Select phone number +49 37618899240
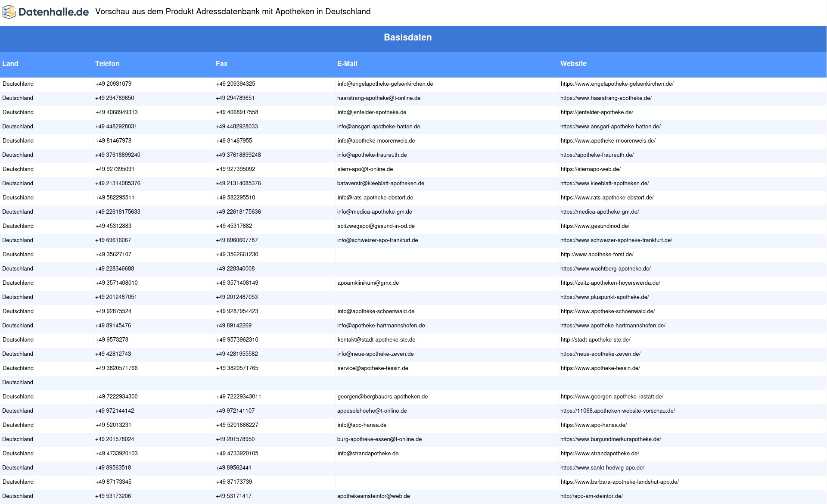This screenshot has height=504, width=827. point(118,155)
